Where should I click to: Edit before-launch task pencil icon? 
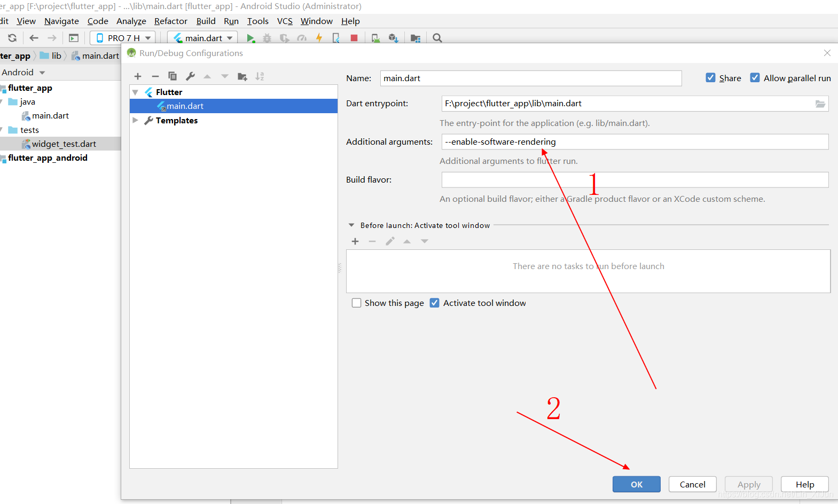[390, 241]
